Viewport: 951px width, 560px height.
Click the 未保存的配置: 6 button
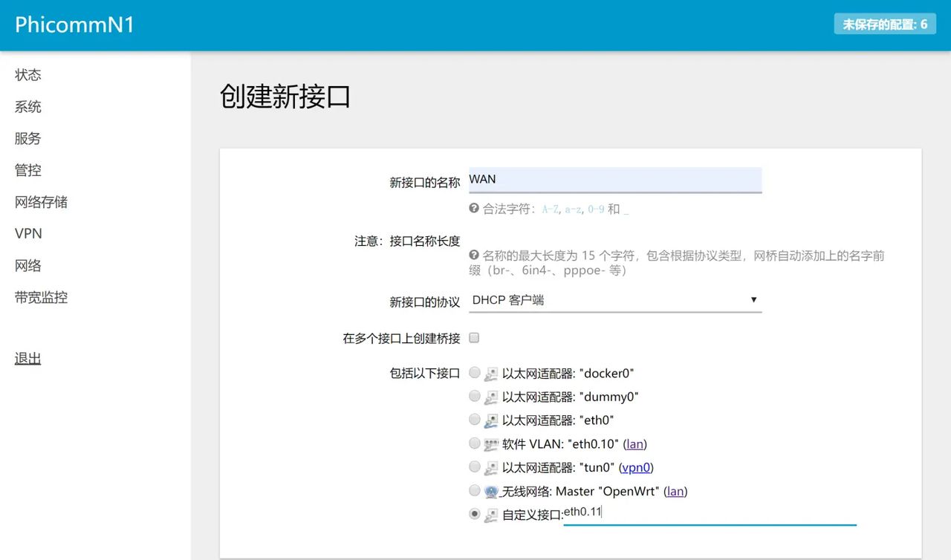[x=885, y=24]
